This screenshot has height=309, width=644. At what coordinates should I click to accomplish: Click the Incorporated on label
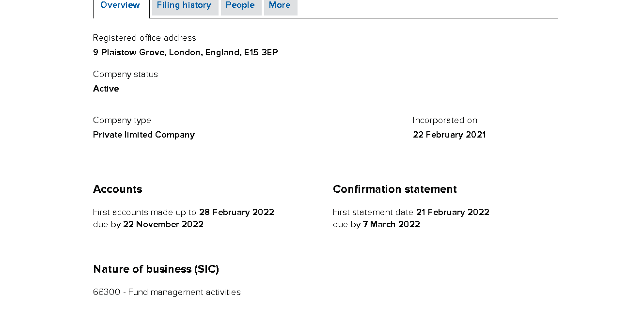[445, 120]
